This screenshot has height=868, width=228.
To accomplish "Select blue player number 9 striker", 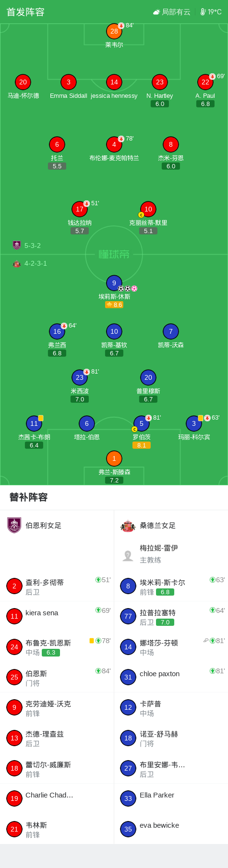I will [114, 283].
